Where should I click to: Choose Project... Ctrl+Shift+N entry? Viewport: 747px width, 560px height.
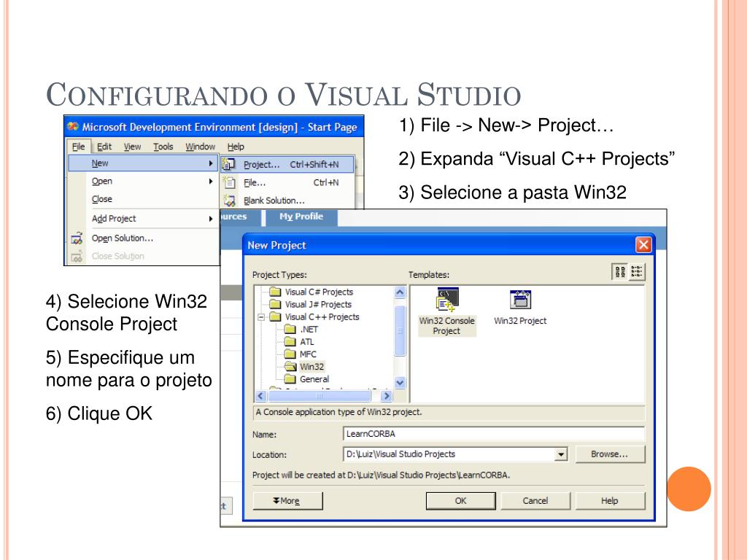(287, 164)
